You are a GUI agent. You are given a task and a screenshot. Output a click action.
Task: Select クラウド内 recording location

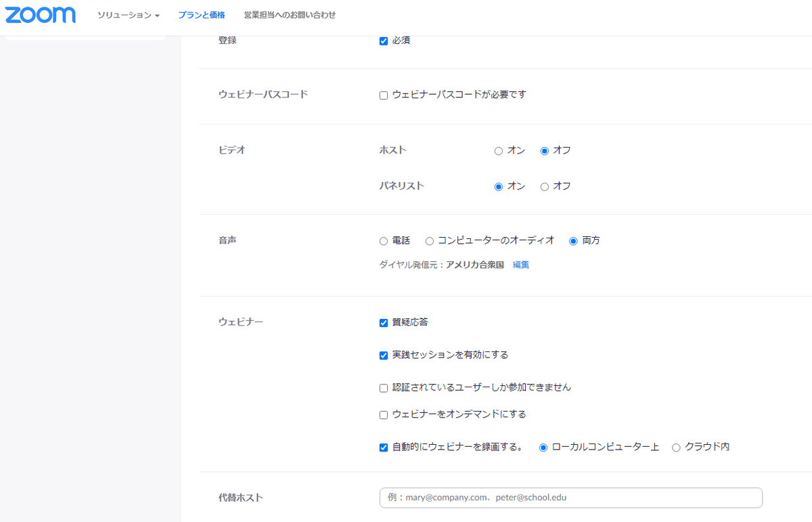(x=676, y=447)
